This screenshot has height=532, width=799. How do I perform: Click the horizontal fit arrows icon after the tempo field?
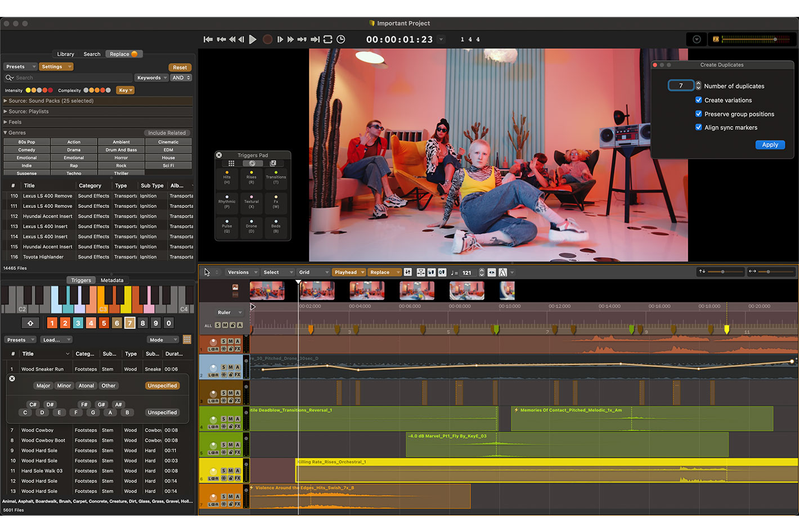pos(492,272)
